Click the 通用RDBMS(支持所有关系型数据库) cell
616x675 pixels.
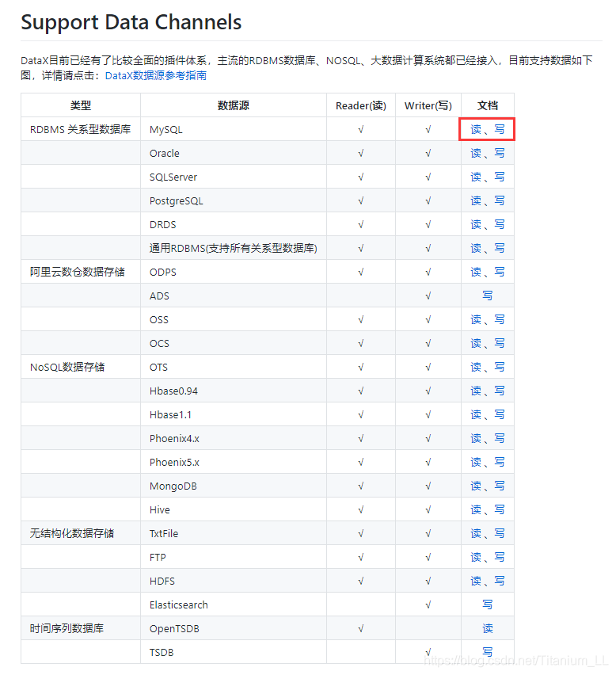(233, 248)
